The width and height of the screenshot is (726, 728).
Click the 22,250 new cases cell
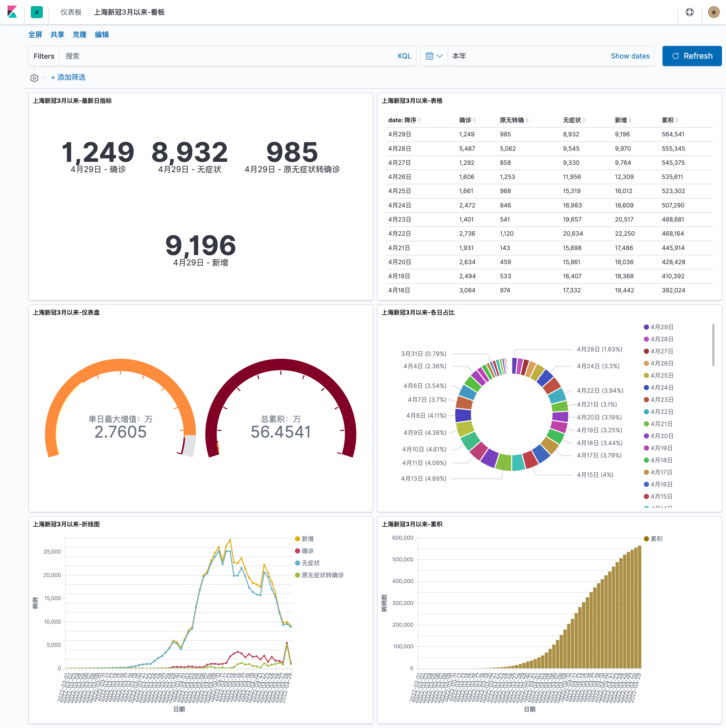(x=624, y=233)
